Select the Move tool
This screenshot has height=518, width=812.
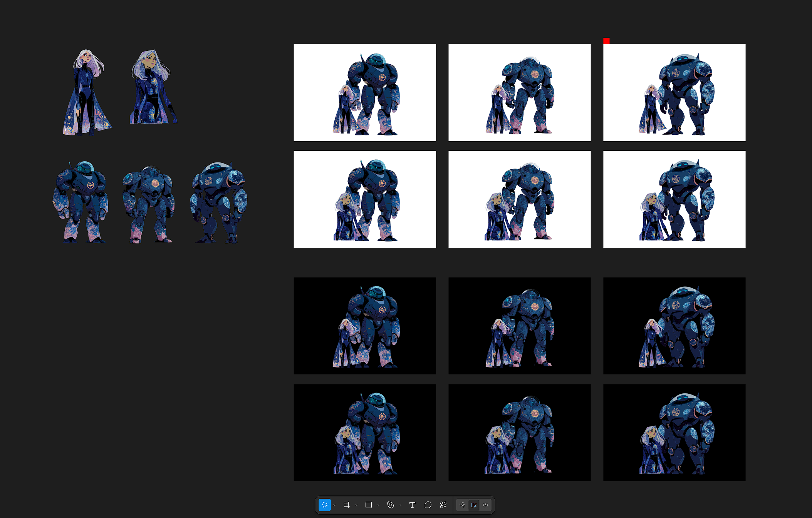point(325,505)
